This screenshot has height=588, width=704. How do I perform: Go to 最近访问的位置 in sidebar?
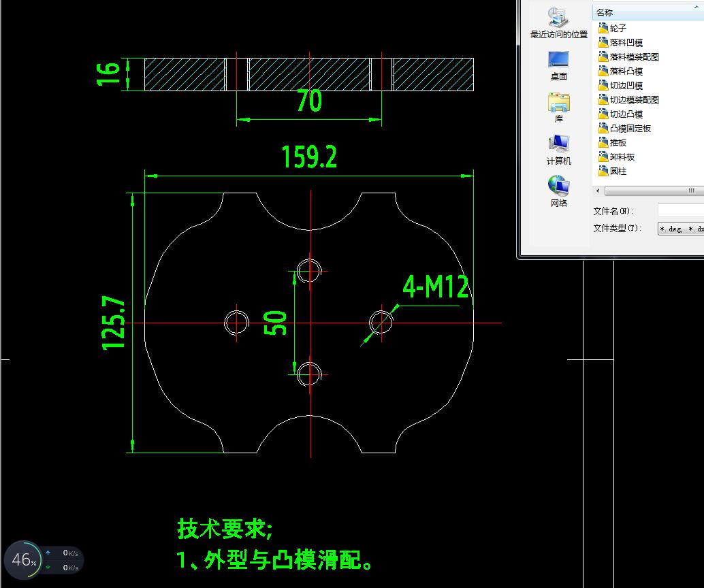(x=558, y=23)
